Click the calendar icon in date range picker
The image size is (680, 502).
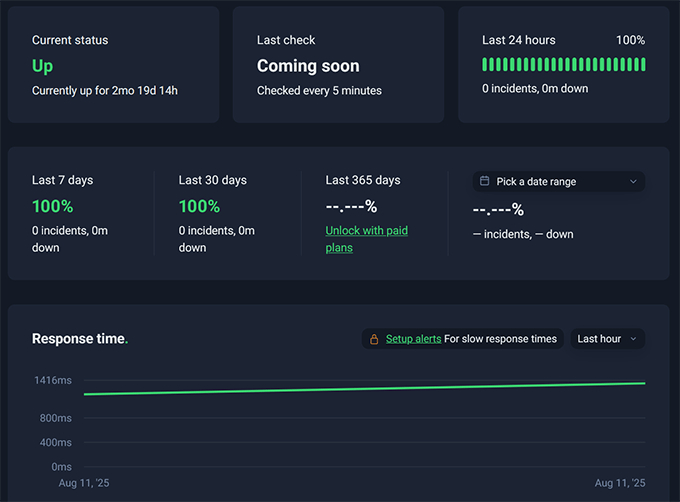click(485, 182)
